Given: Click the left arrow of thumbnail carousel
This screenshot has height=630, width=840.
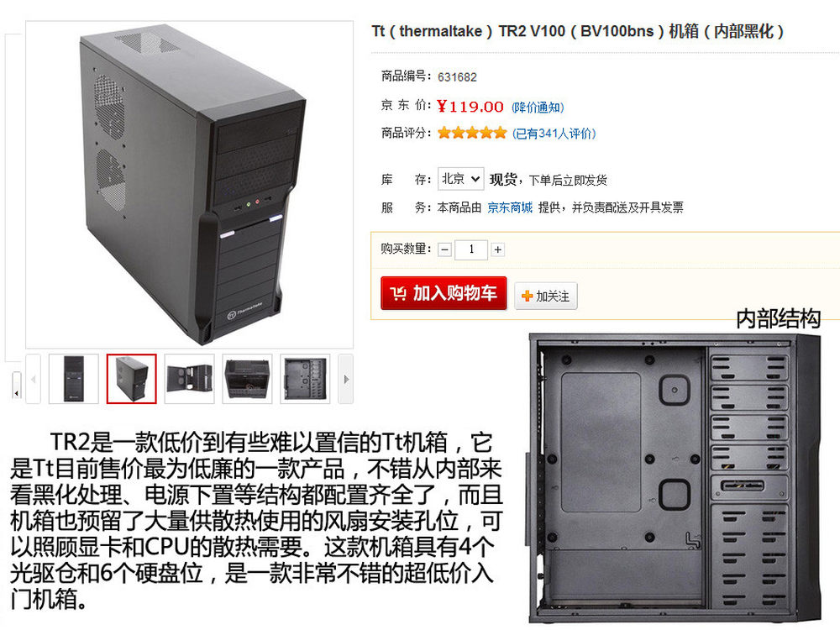Looking at the screenshot, I should 34,380.
